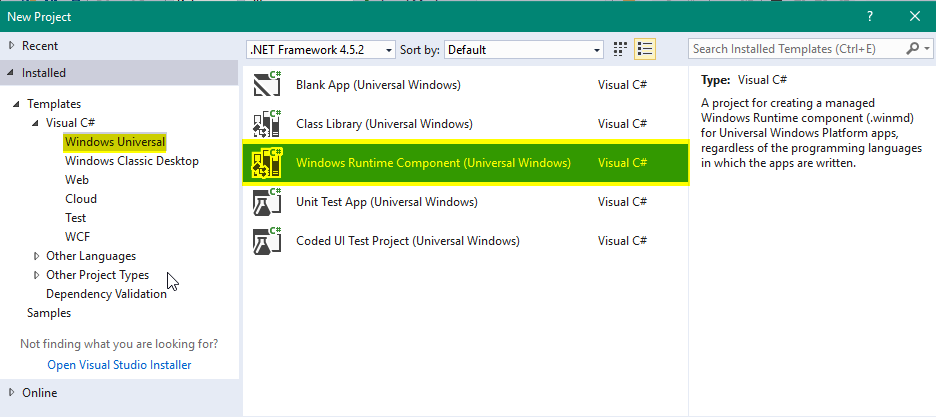Click the Unit Test App template icon

[267, 202]
